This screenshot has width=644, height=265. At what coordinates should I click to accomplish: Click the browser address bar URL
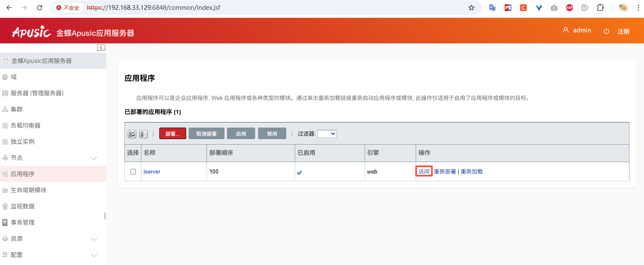154,8
